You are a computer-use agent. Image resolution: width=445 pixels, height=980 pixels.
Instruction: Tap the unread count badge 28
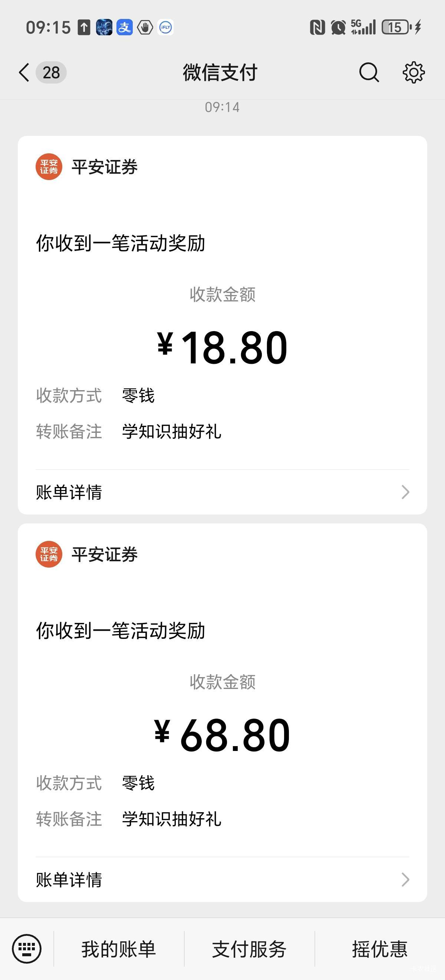point(51,72)
